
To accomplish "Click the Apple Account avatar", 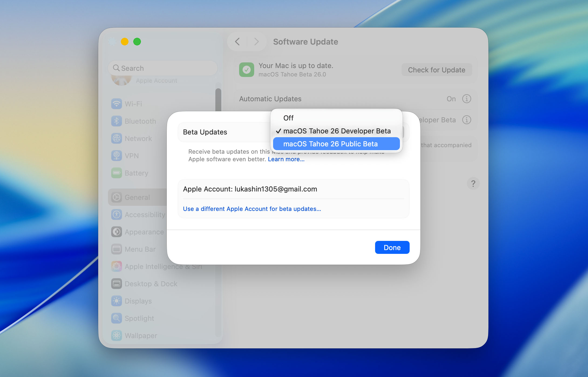I will pos(121,80).
